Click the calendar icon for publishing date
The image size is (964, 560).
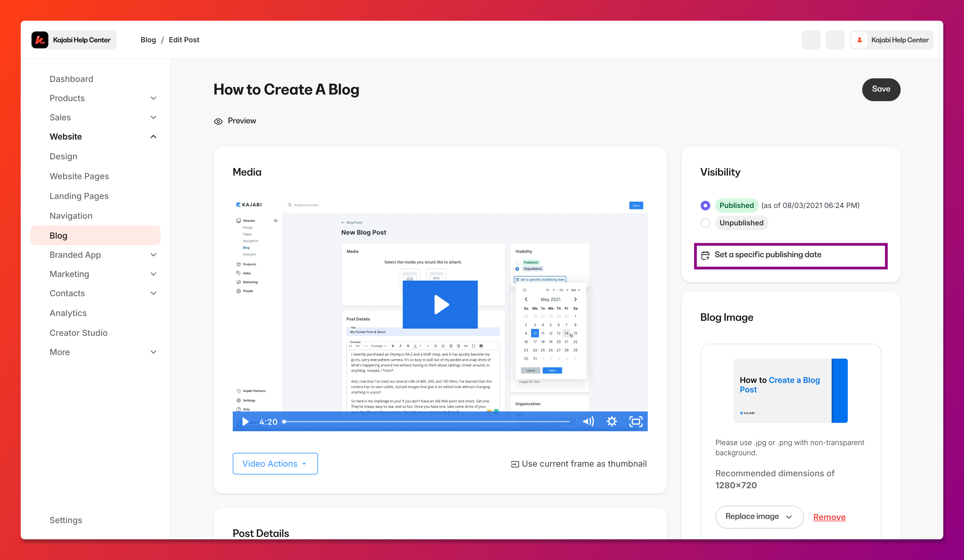705,255
